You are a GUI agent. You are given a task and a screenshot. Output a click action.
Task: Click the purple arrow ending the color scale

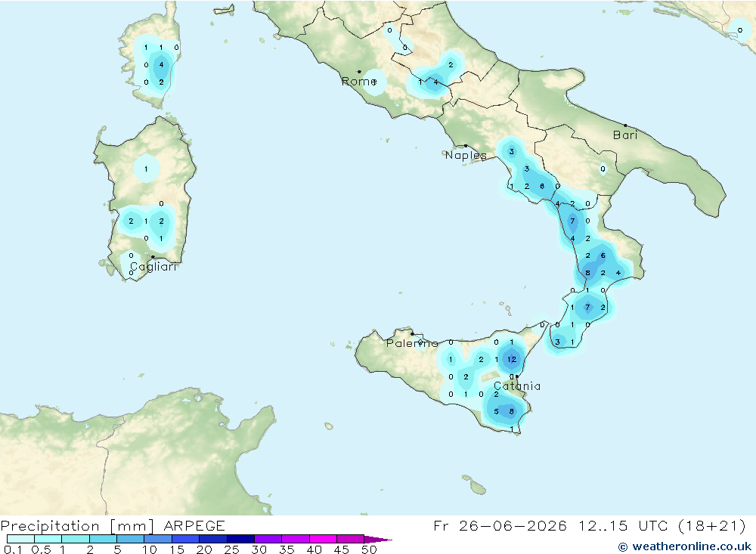click(378, 539)
